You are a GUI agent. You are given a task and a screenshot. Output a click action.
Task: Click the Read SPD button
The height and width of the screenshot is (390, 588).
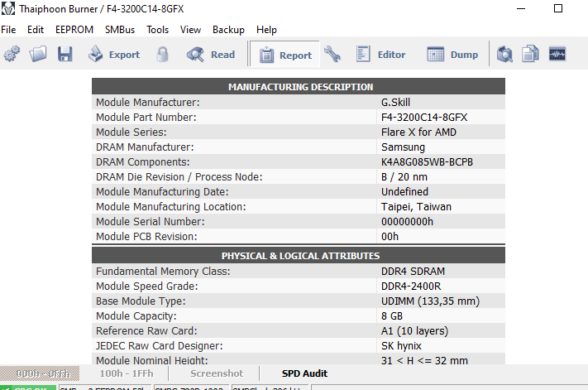tap(211, 55)
